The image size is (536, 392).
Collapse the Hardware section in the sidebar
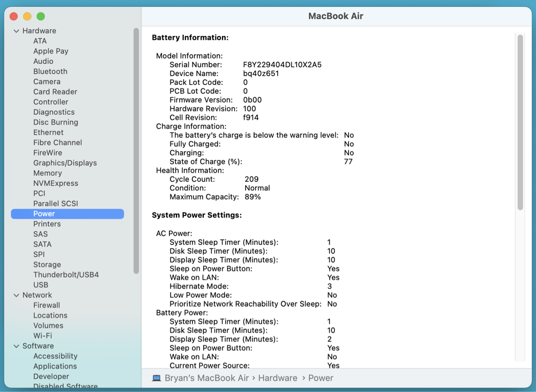17,31
